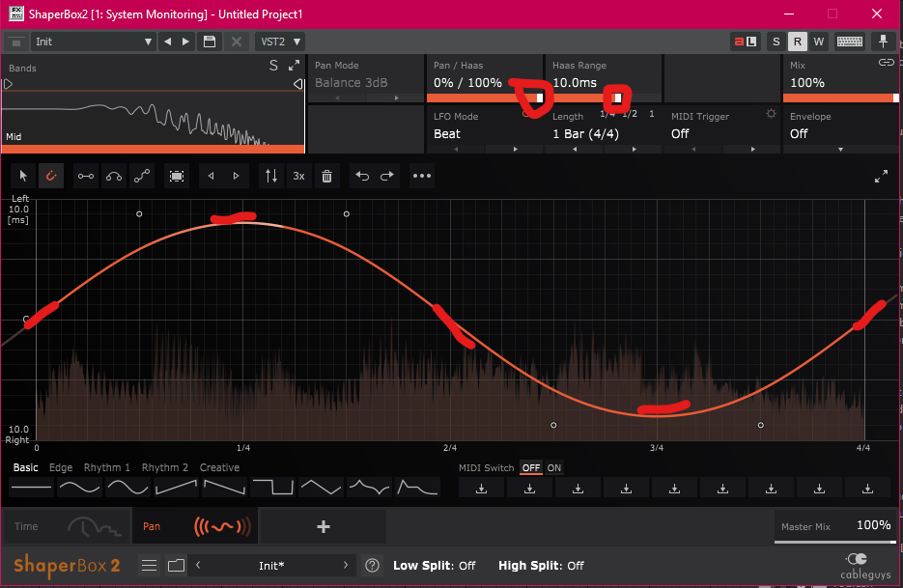903x588 pixels.
Task: Open the VST2 format dropdown
Action: (x=280, y=42)
